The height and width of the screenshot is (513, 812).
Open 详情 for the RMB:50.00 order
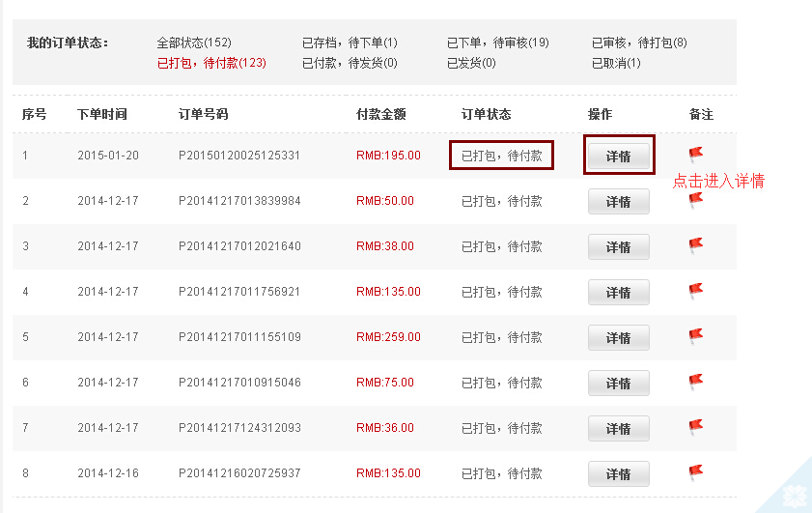(618, 202)
